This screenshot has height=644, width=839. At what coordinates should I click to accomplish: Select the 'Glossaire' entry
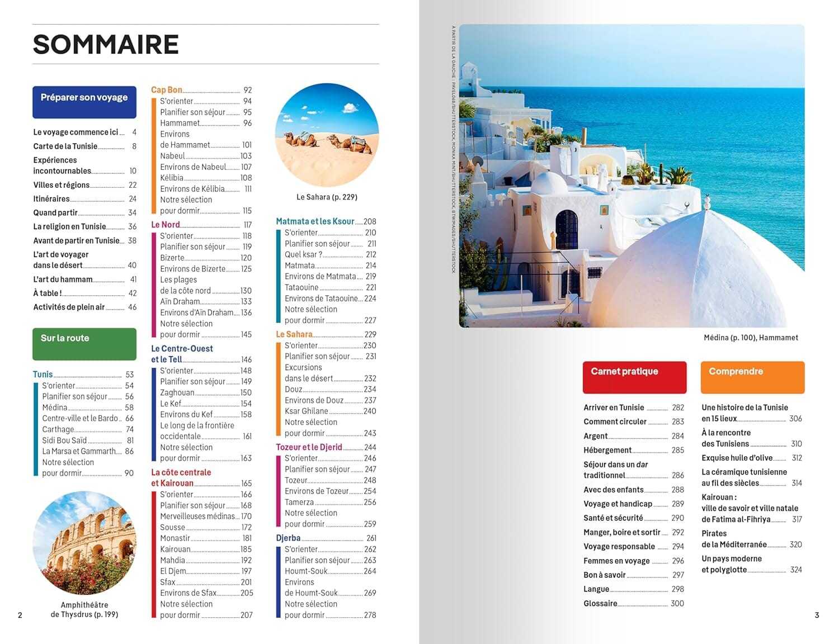coord(597,603)
